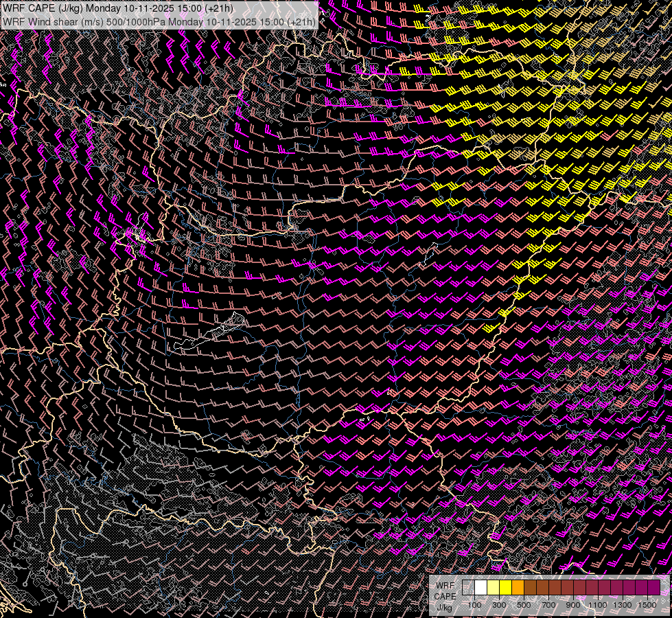Click the 300 value on the legend scale
The width and height of the screenshot is (672, 618).
499,605
